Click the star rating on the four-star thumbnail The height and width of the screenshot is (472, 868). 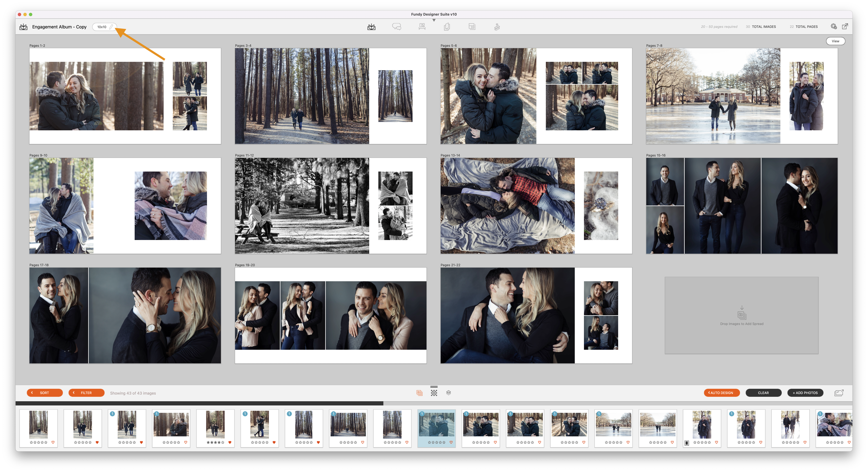pyautogui.click(x=215, y=442)
